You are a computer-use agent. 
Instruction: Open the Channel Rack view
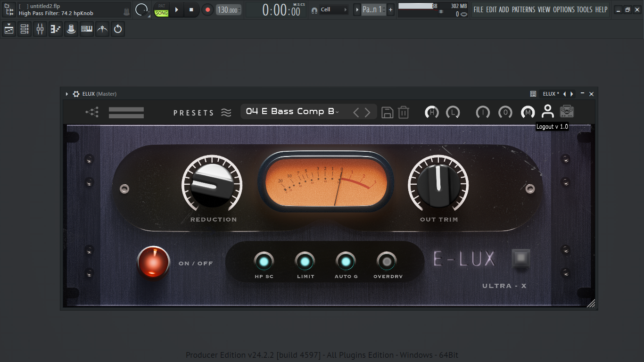(25, 29)
